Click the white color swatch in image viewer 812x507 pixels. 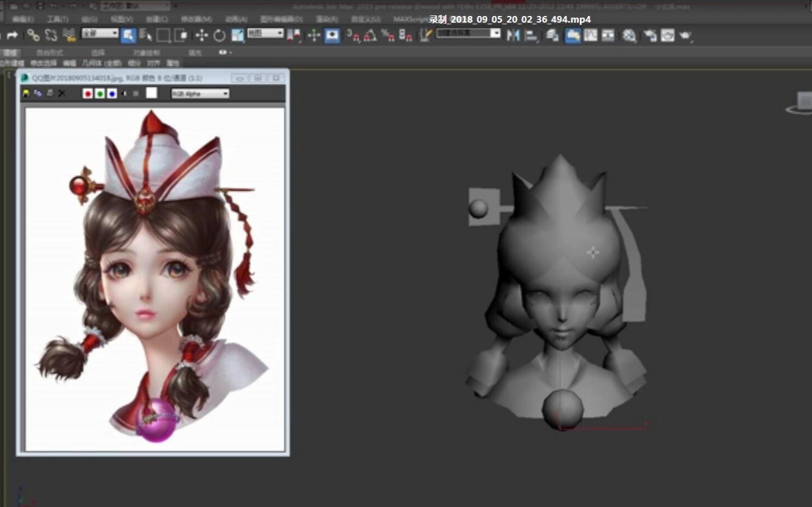[x=151, y=93]
